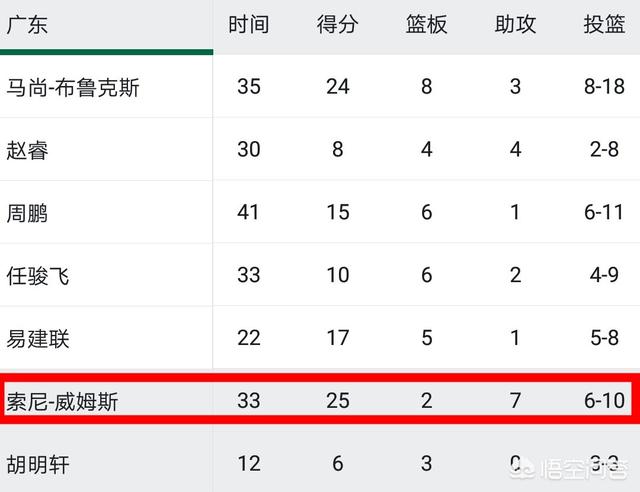Select player 易建联 name
Viewport: 640px width, 492px height.
(x=38, y=339)
